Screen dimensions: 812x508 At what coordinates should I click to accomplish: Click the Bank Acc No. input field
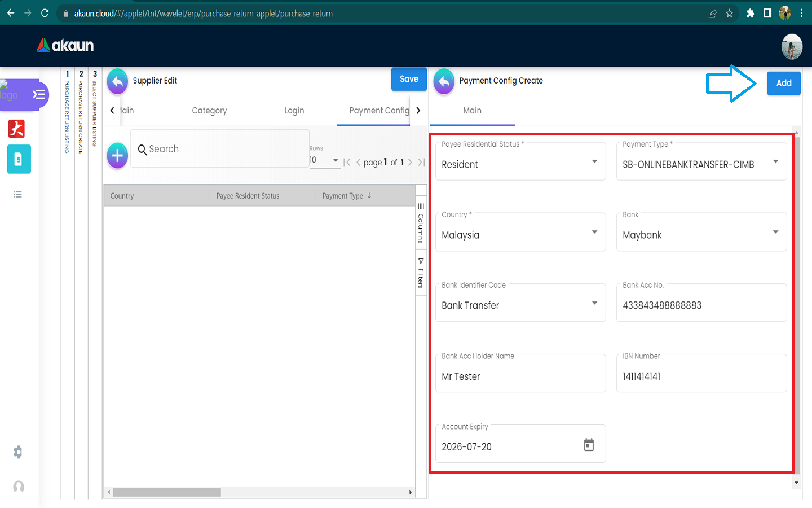[x=701, y=305]
